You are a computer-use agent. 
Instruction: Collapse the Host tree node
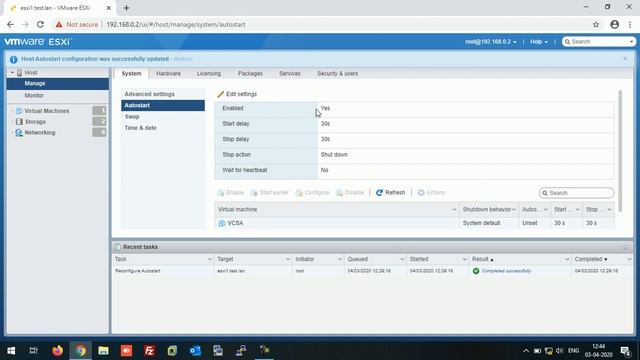[12, 73]
